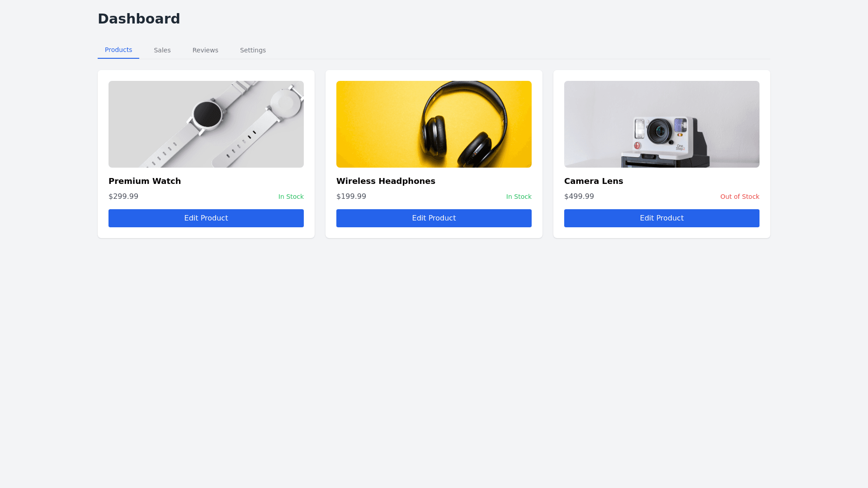Image resolution: width=868 pixels, height=488 pixels.
Task: Select the Premium Watch title
Action: 145,181
